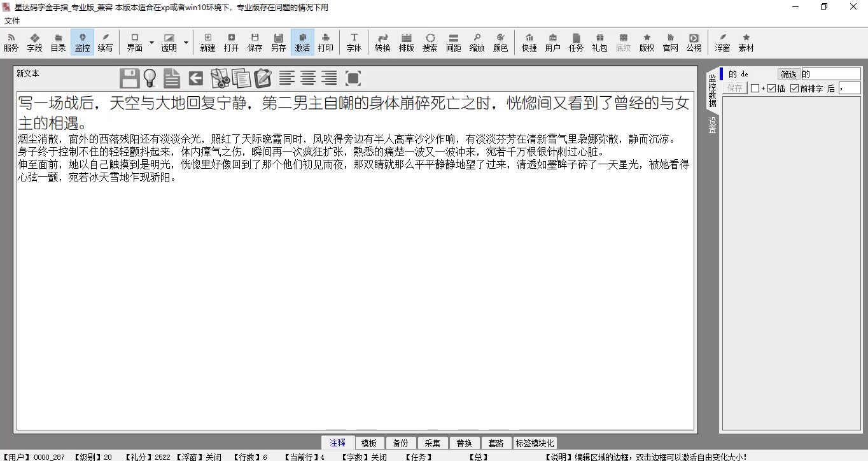Click the 公榜 public ranking icon
The width and height of the screenshot is (868, 461).
point(694,42)
